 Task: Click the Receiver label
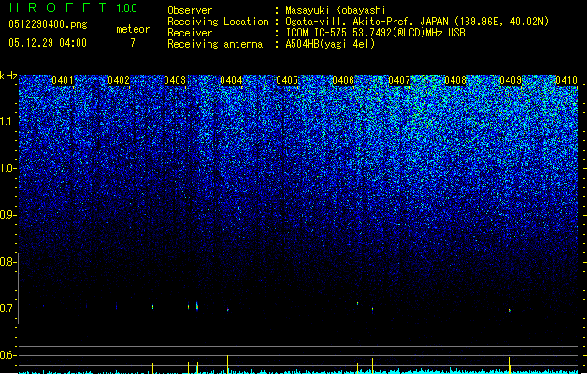[190, 33]
